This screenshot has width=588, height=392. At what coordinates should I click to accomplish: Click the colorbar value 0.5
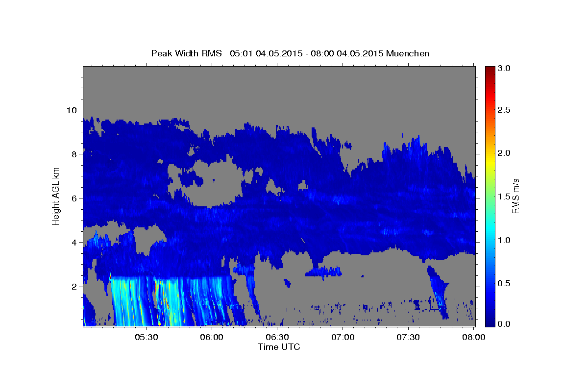click(x=504, y=283)
